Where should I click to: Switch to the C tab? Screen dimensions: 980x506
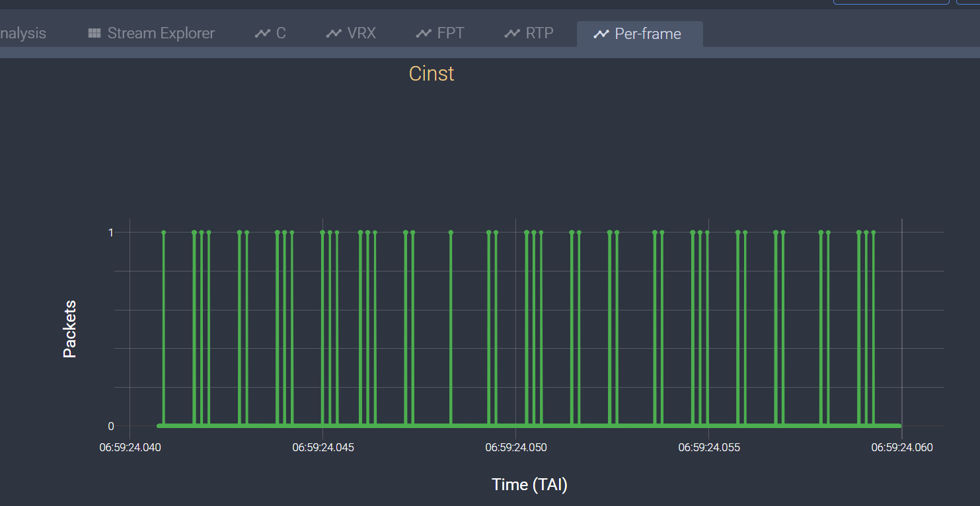point(270,33)
